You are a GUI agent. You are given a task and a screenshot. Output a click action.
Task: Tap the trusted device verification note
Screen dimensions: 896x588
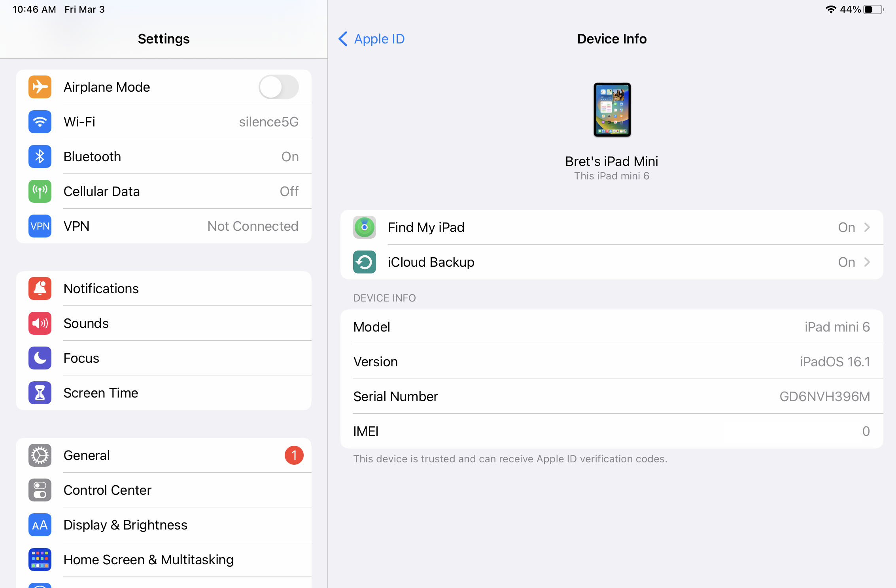(x=510, y=459)
